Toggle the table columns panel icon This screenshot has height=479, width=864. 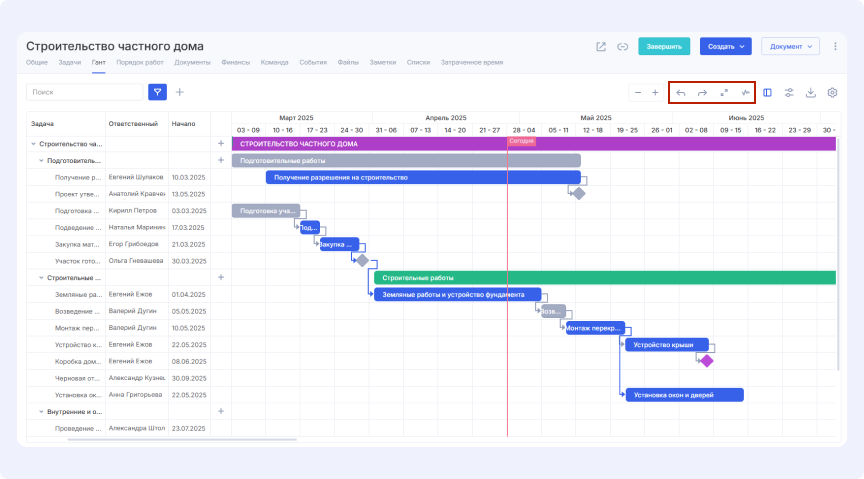(x=768, y=93)
